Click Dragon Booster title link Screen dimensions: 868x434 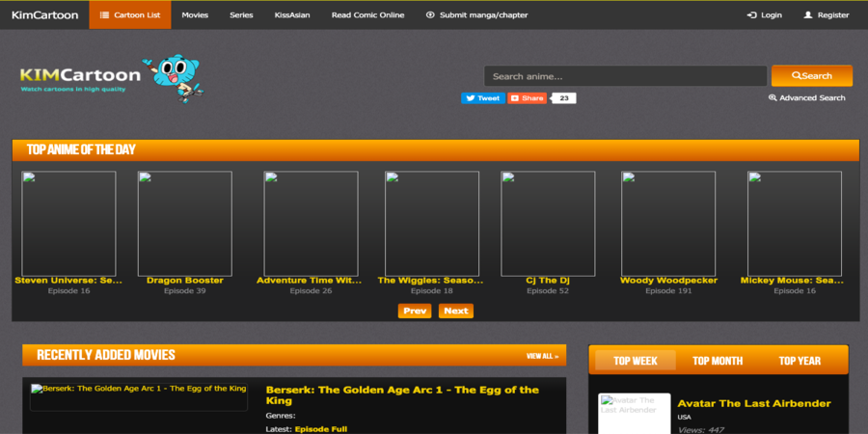[x=185, y=281]
